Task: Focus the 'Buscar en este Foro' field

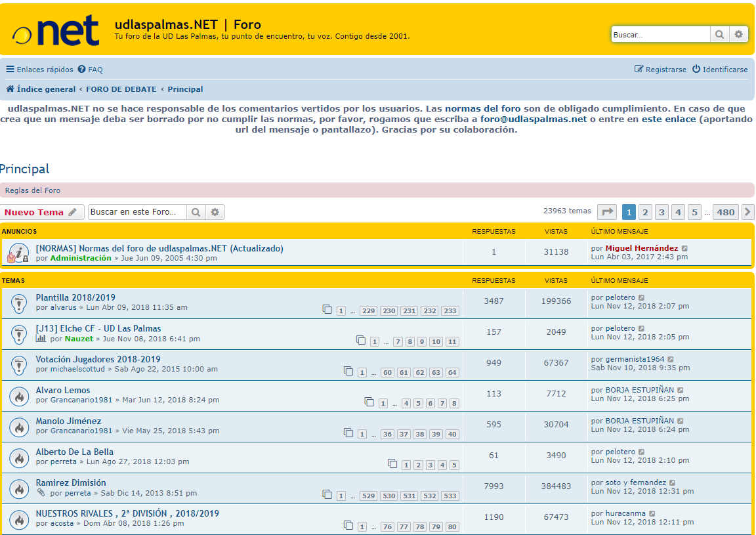Action: pyautogui.click(x=137, y=212)
